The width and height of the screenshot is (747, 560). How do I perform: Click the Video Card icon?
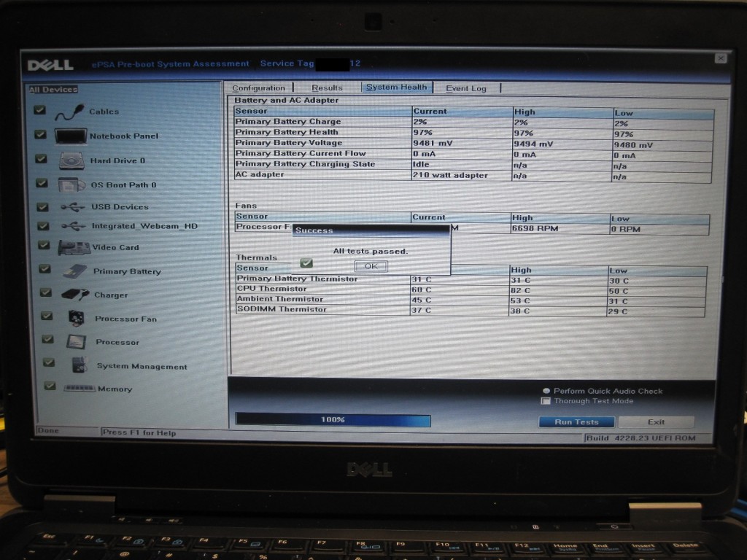click(74, 248)
